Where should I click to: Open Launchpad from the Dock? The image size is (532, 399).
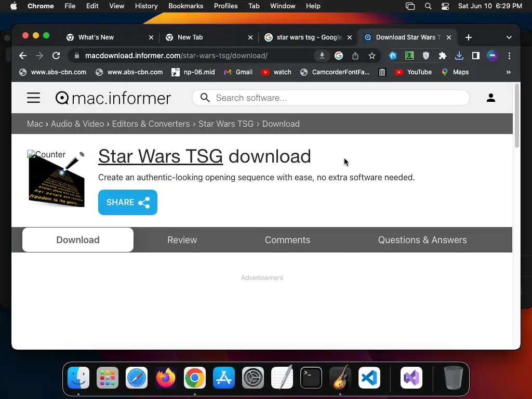click(108, 378)
